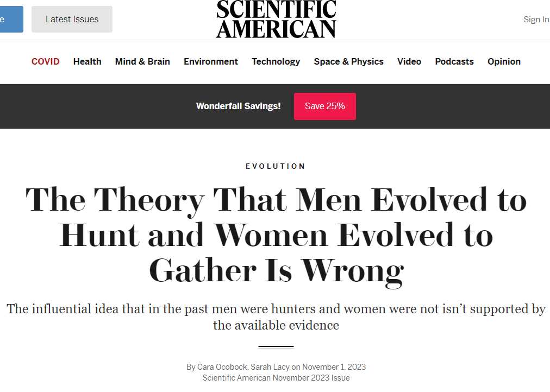
Task: Go to the Health section
Action: click(87, 62)
